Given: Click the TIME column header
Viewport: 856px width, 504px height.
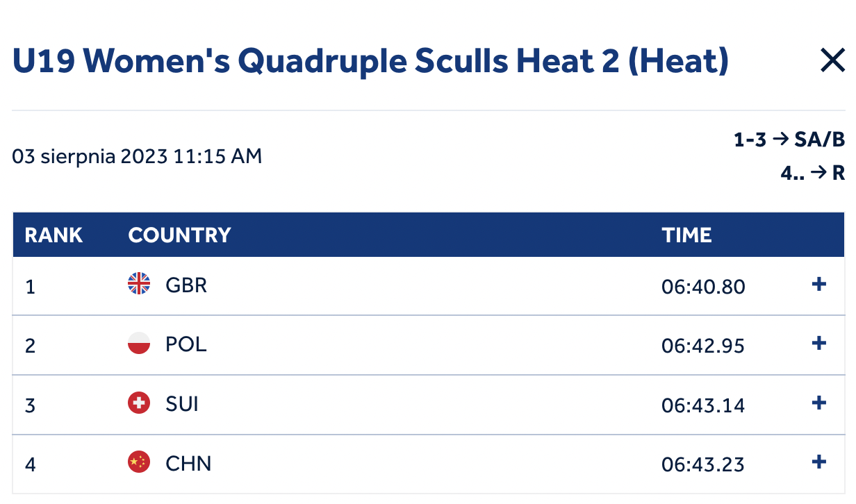Looking at the screenshot, I should click(x=686, y=235).
